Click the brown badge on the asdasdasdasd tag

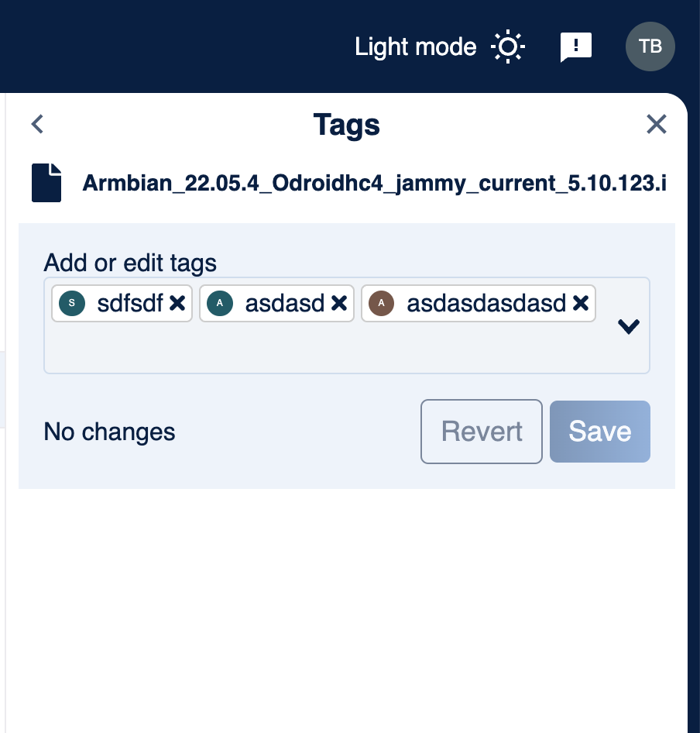click(381, 303)
